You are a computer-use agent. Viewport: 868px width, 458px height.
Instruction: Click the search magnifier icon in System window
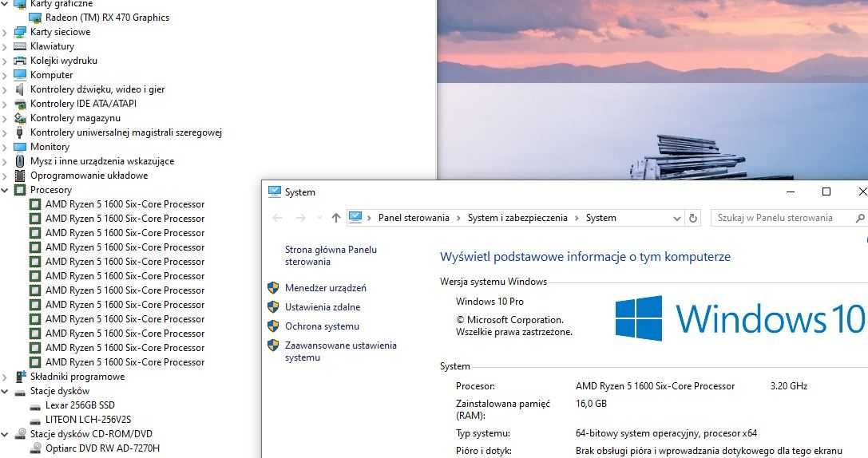pos(860,218)
